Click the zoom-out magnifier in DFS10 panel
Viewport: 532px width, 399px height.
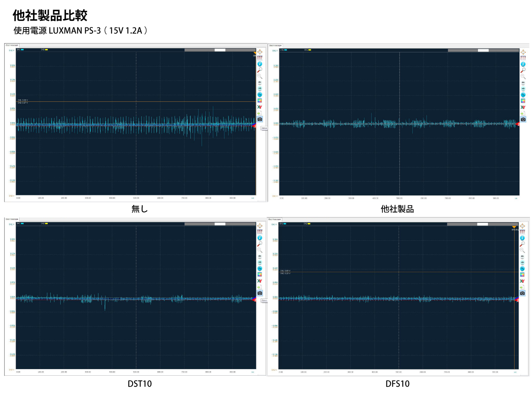click(x=522, y=251)
